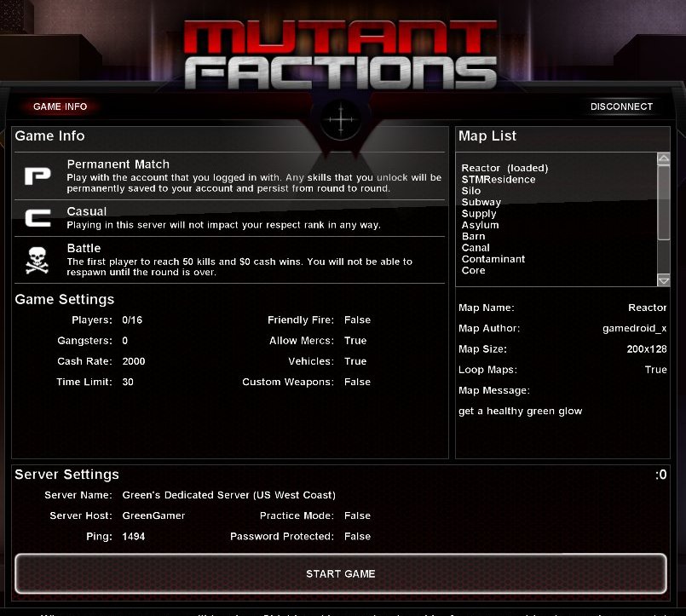The image size is (686, 616).
Task: Select the Subway map
Action: (x=481, y=202)
